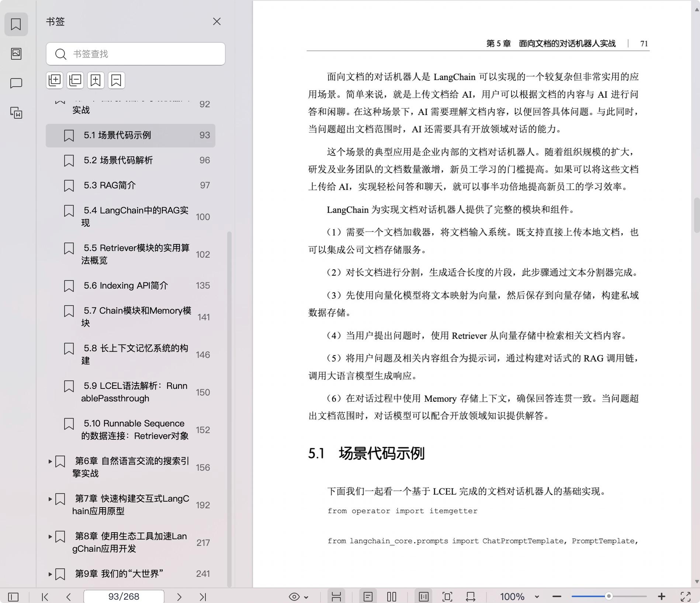
Task: Open bookmark 5.7 Chain模块和Memory模块
Action: pyautogui.click(x=131, y=317)
